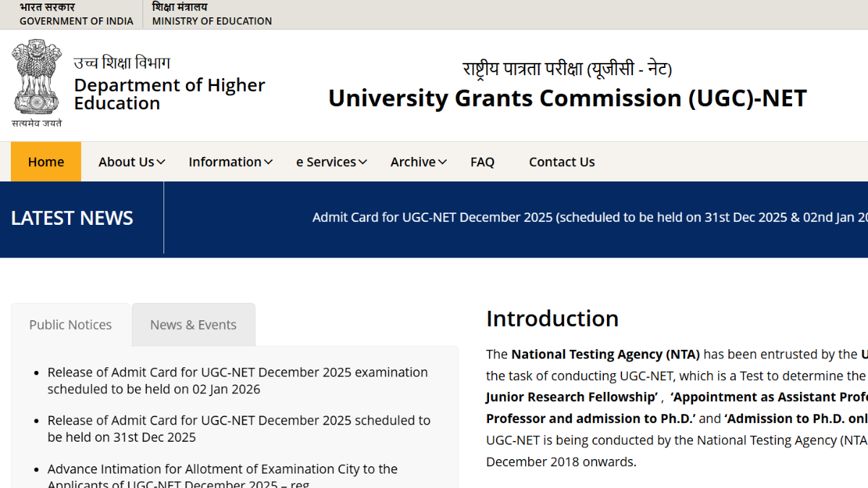868x488 pixels.
Task: Click the LATEST NEWS label
Action: tap(72, 218)
